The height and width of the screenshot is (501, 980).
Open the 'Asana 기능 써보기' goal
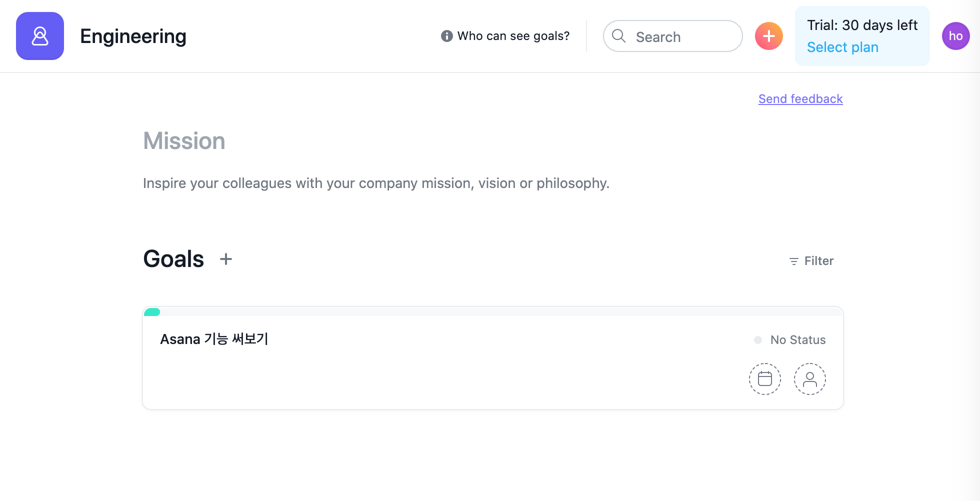214,339
